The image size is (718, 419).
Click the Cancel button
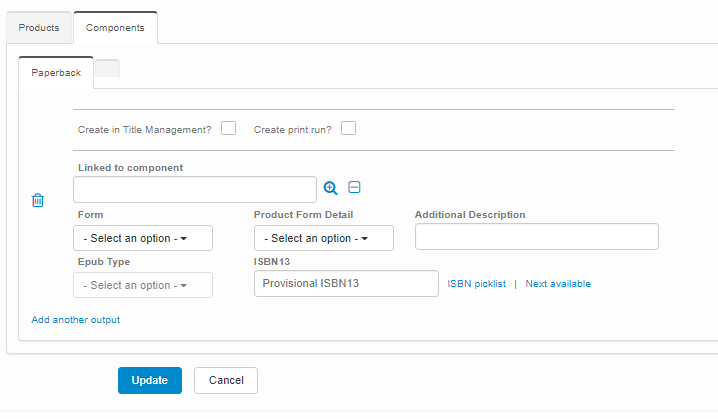226,380
